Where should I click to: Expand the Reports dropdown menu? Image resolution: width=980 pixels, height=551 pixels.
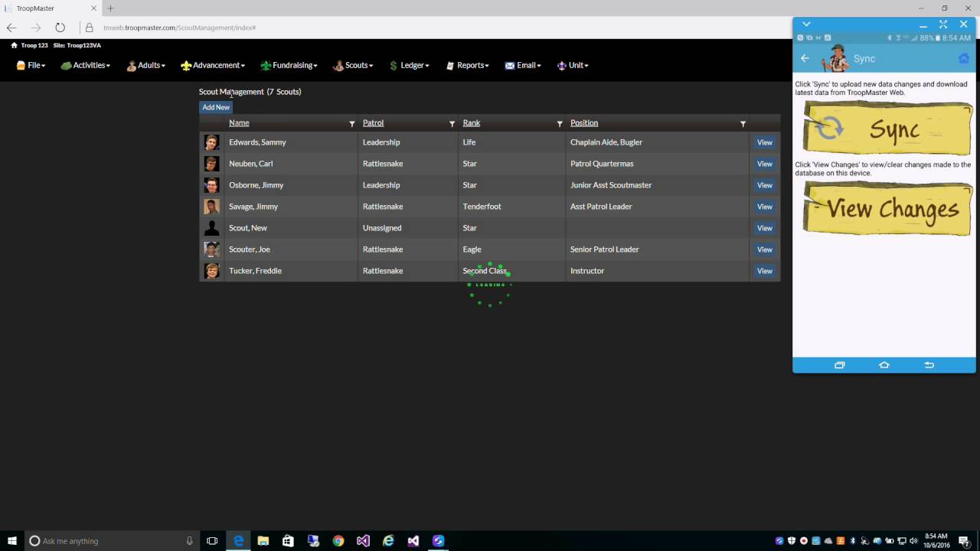[467, 66]
